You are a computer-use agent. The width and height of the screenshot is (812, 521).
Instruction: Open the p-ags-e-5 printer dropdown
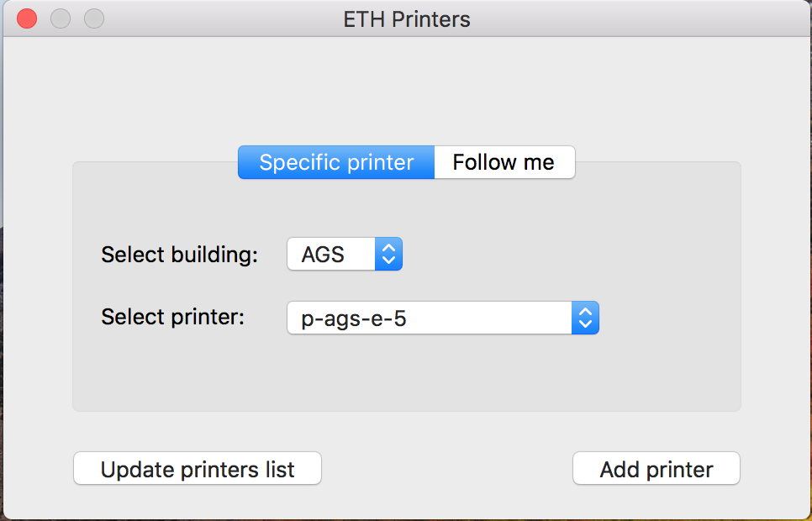443,318
